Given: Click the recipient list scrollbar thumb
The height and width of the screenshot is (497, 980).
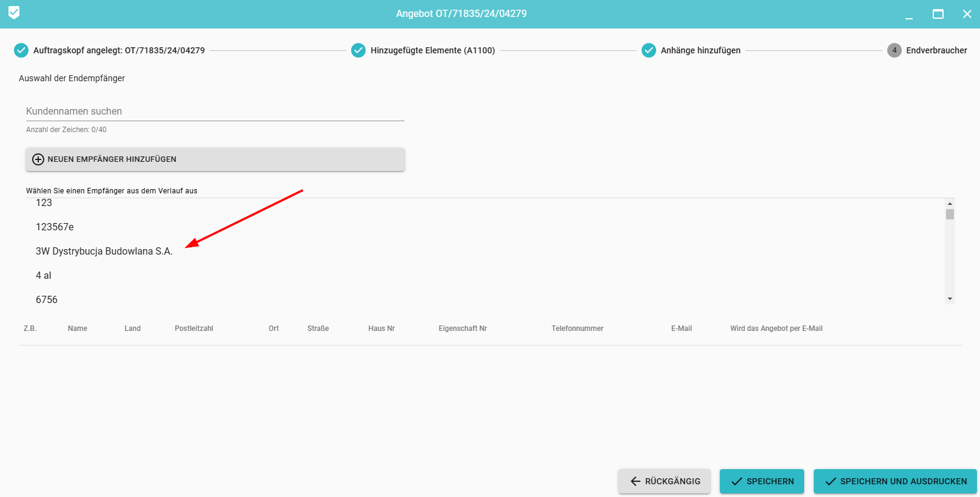Looking at the screenshot, I should 950,215.
